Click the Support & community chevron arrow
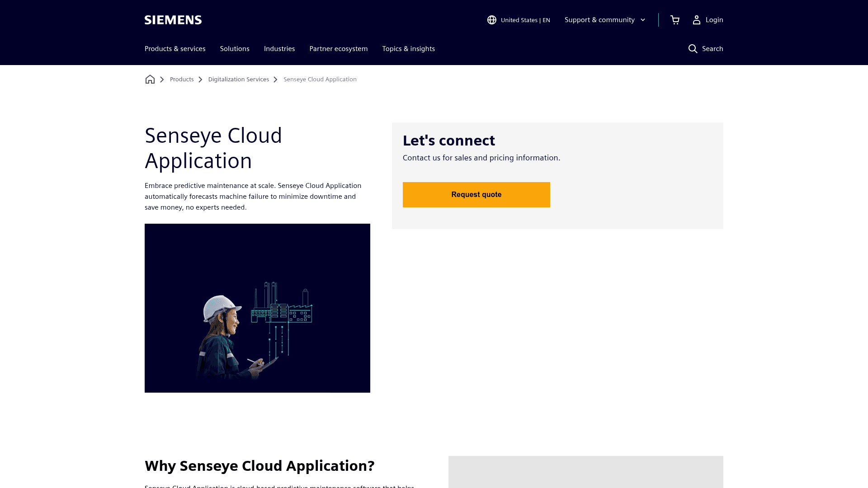 click(x=643, y=20)
